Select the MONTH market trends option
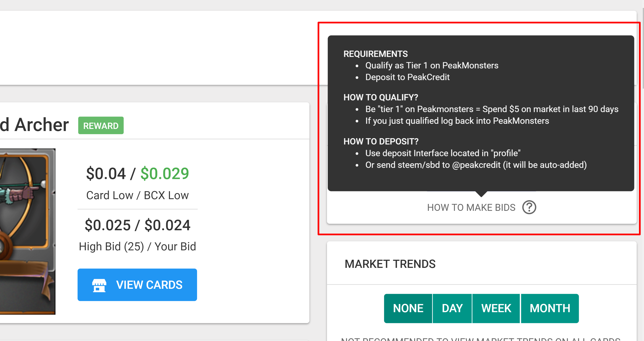This screenshot has width=644, height=341. pyautogui.click(x=550, y=308)
